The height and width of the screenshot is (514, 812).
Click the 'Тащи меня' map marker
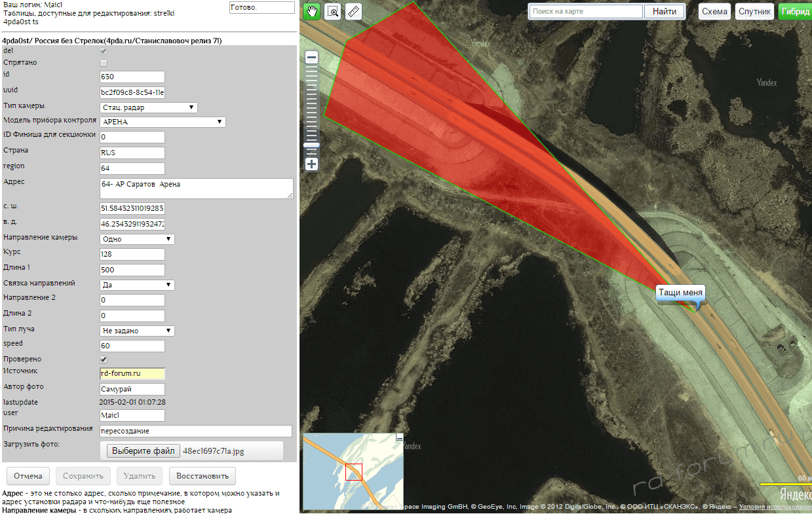[680, 293]
